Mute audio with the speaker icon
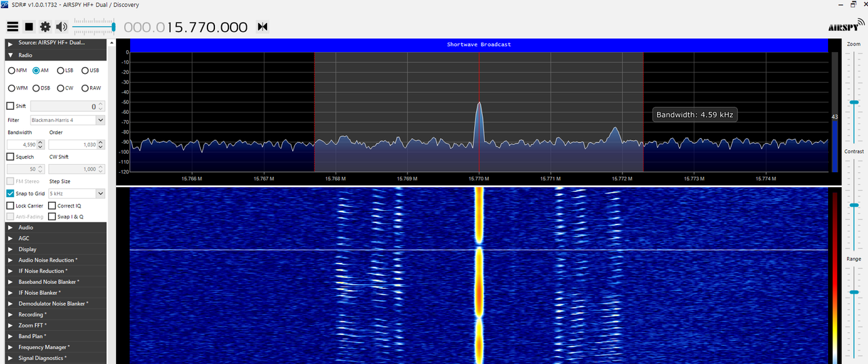This screenshot has height=364, width=868. pyautogui.click(x=62, y=27)
